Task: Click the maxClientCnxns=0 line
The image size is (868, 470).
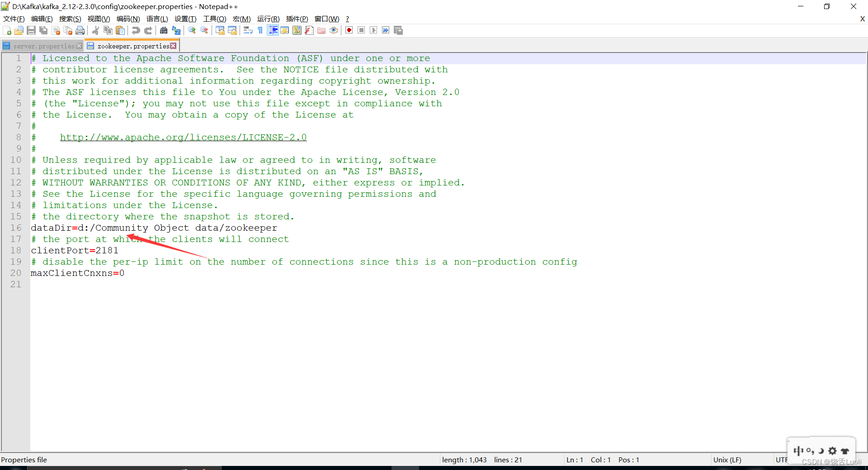Action: [77, 273]
